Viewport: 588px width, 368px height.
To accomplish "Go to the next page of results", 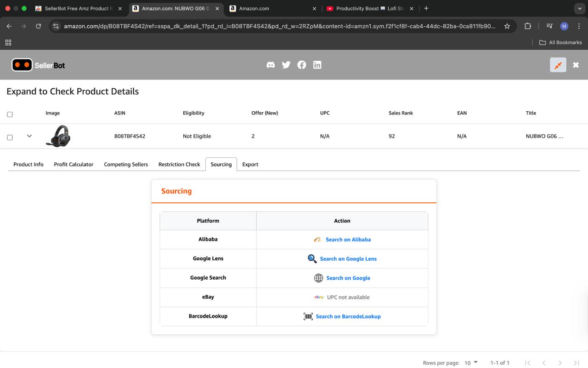I will 560,363.
